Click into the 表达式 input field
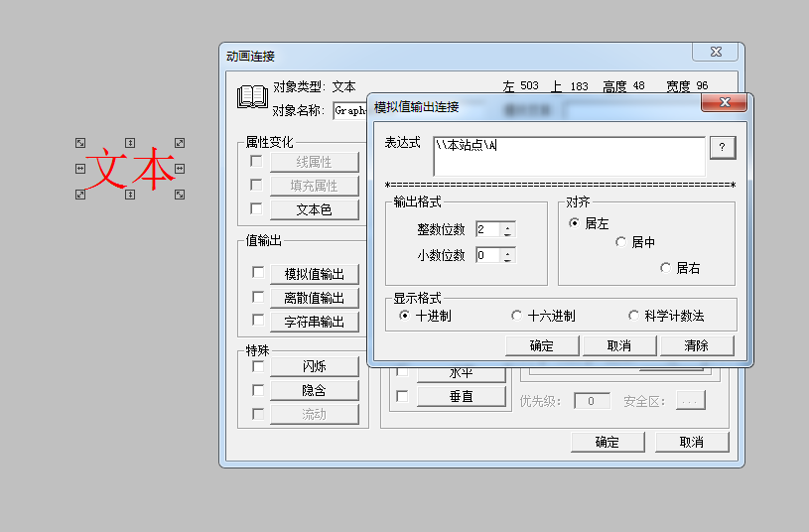The image size is (809, 532). pos(569,156)
